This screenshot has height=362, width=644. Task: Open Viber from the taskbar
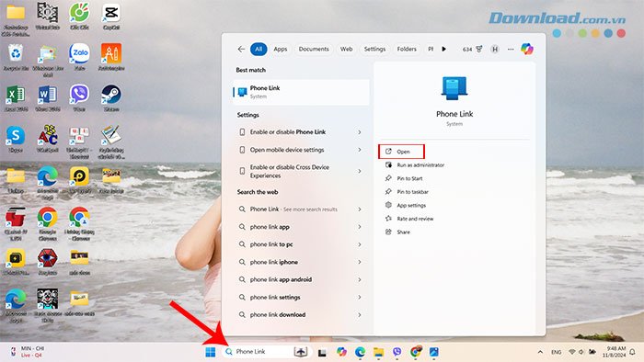(x=397, y=352)
